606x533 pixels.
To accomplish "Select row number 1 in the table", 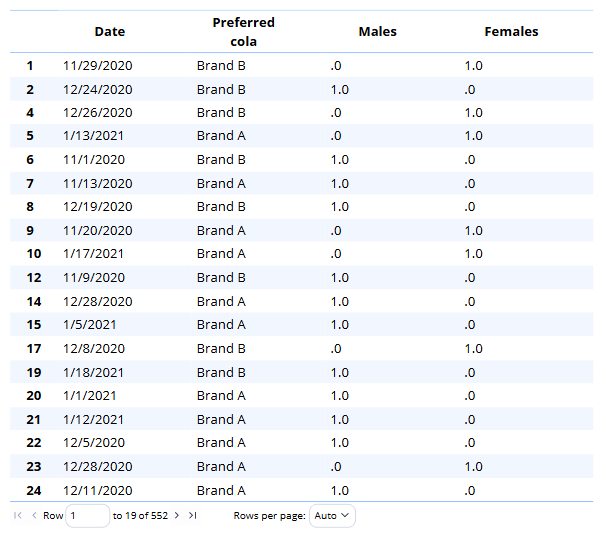I will pyautogui.click(x=30, y=66).
